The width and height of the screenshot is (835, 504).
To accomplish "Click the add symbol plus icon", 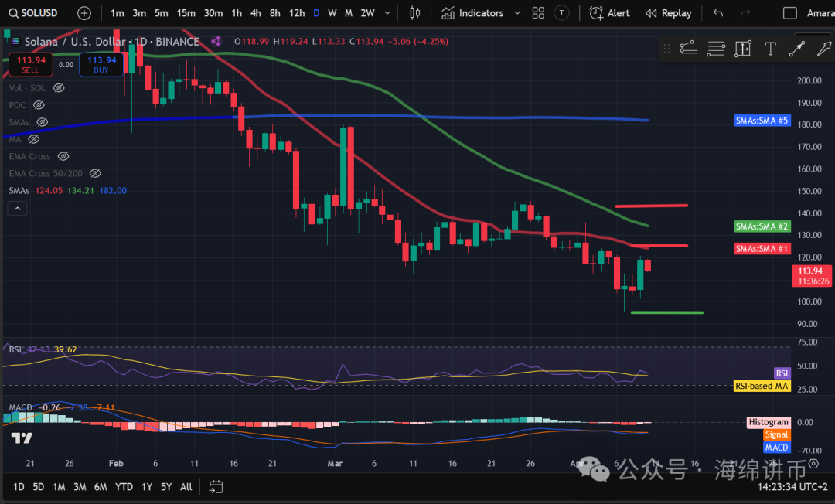I will [x=84, y=13].
